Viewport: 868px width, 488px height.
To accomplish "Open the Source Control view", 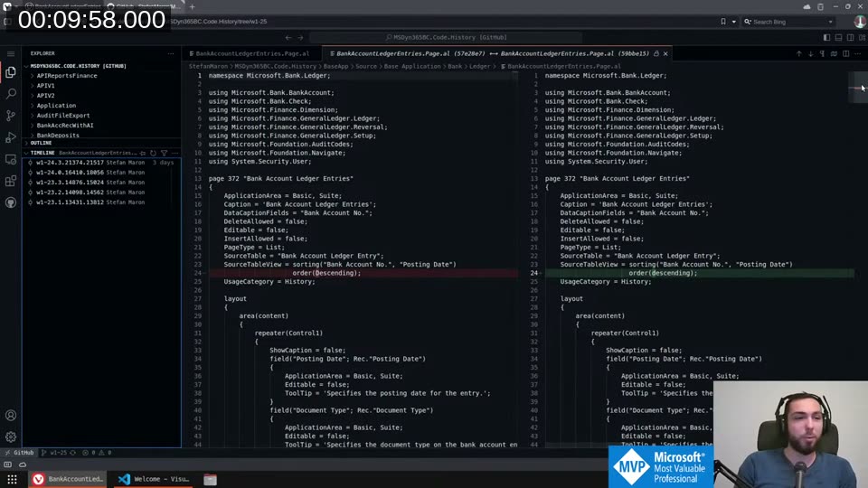I will pyautogui.click(x=11, y=115).
